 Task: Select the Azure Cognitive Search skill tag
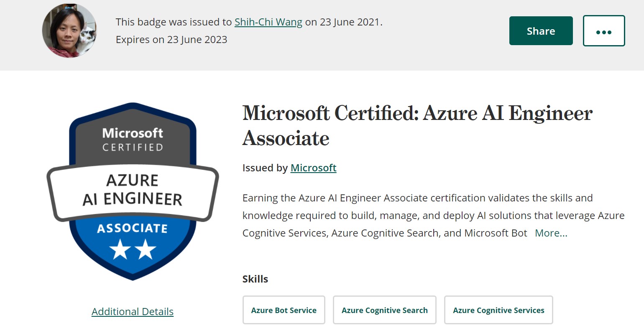pos(385,310)
